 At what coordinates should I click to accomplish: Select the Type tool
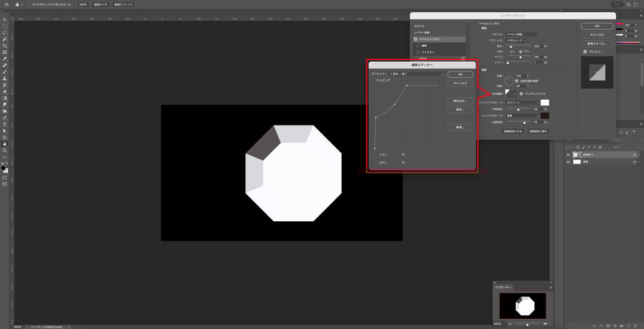[4, 124]
